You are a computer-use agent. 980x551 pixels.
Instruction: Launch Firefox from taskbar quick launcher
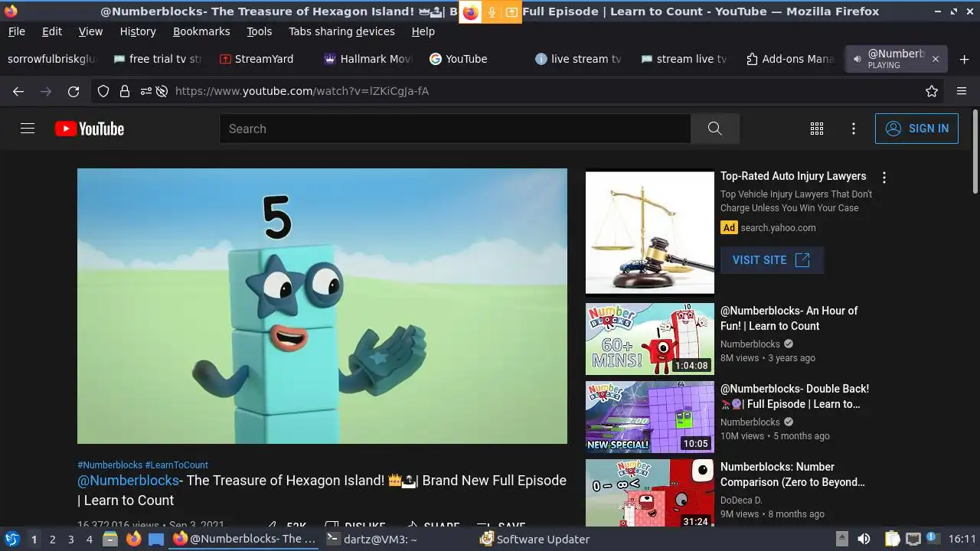pyautogui.click(x=133, y=539)
